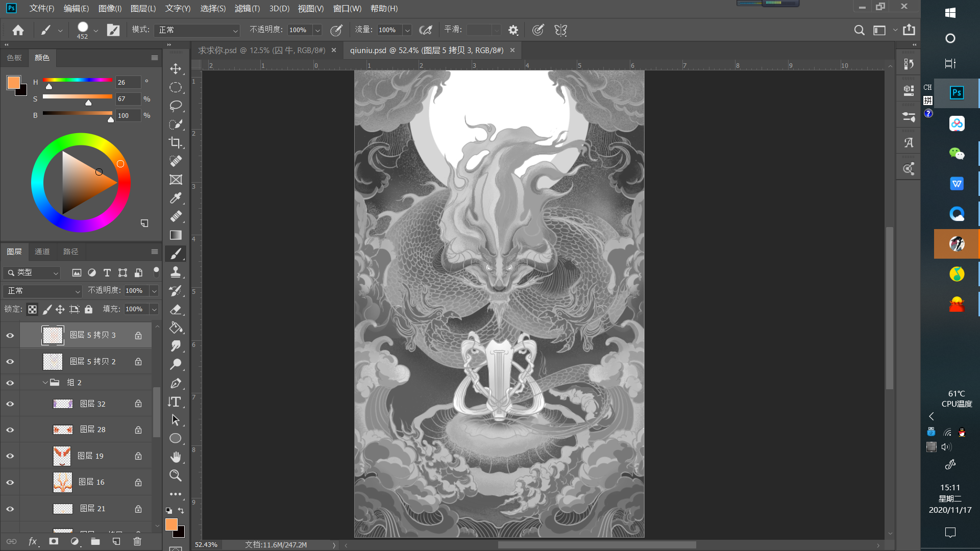Select the Elliptical Marquee tool
The image size is (980, 551).
pyautogui.click(x=176, y=87)
